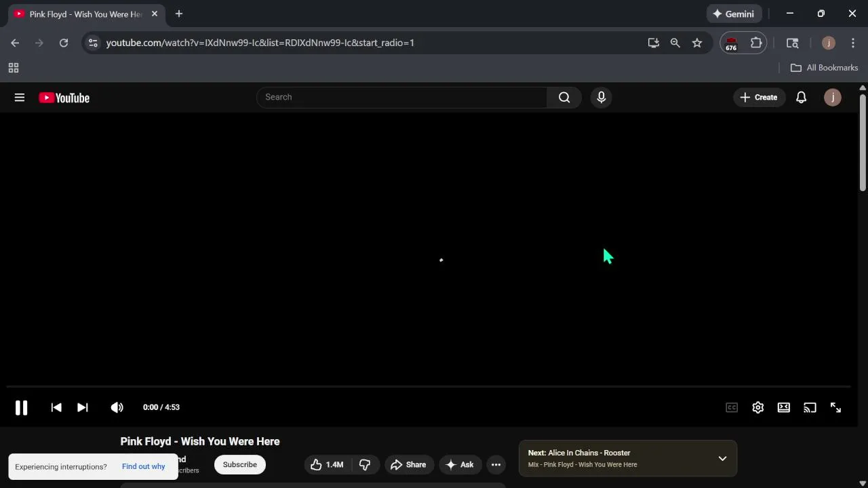Open the Chrome apps grid shortcut
This screenshot has width=868, height=488.
tap(14, 68)
